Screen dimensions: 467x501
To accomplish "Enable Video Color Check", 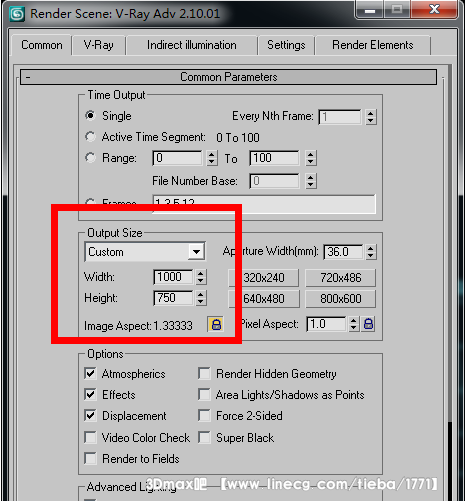I will [90, 437].
